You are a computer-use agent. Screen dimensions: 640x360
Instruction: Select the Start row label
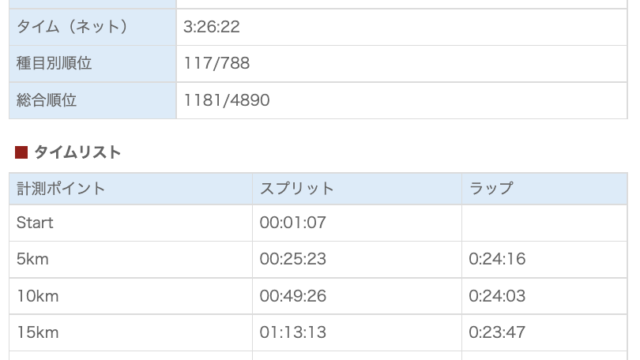click(35, 223)
